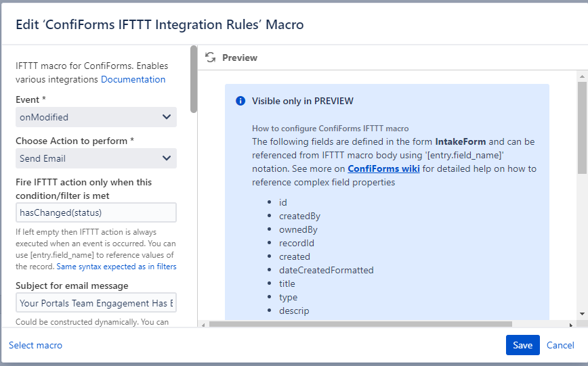The width and height of the screenshot is (588, 366).
Task: Open the Event dropdown showing onModified
Action: 96,117
